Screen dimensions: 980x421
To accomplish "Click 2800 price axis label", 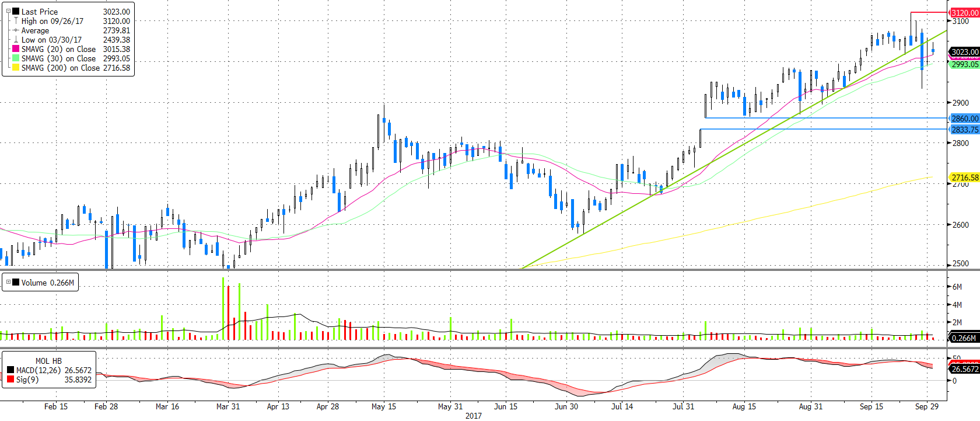I will (x=961, y=143).
